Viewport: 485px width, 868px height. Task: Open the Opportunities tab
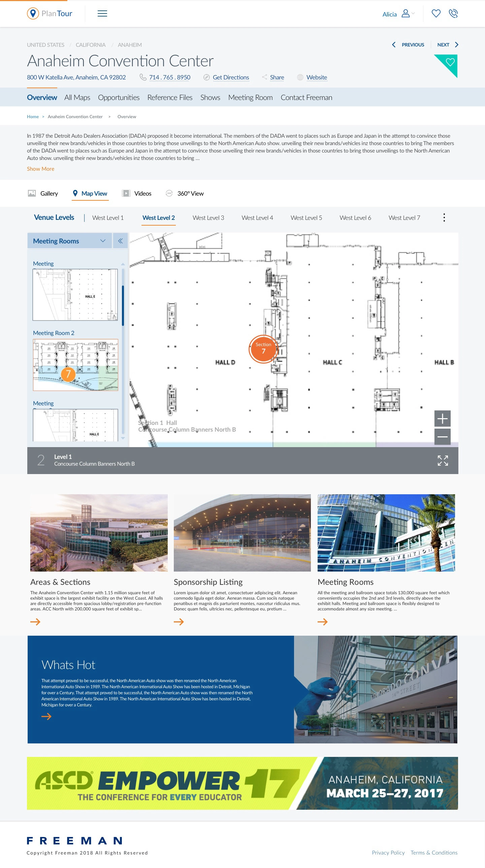[x=119, y=97]
